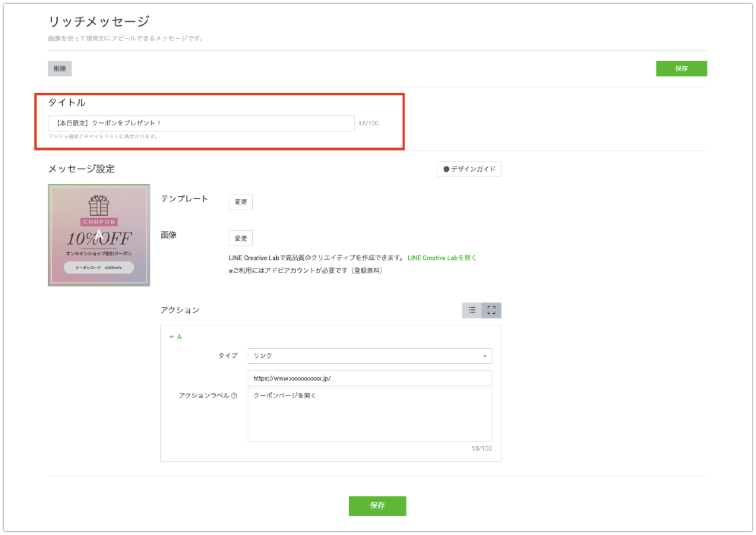Click the dropdown arrow in タイプ field
756x535 pixels.
point(485,356)
